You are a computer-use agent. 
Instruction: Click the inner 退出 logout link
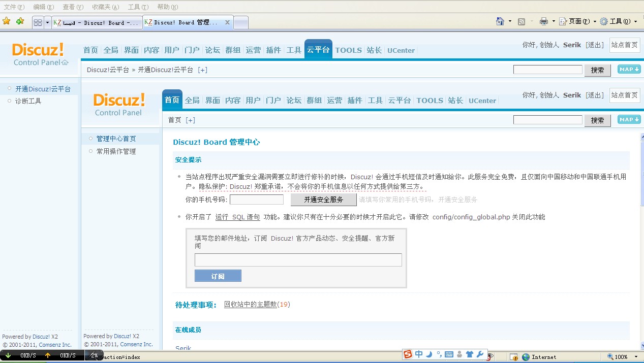point(594,95)
